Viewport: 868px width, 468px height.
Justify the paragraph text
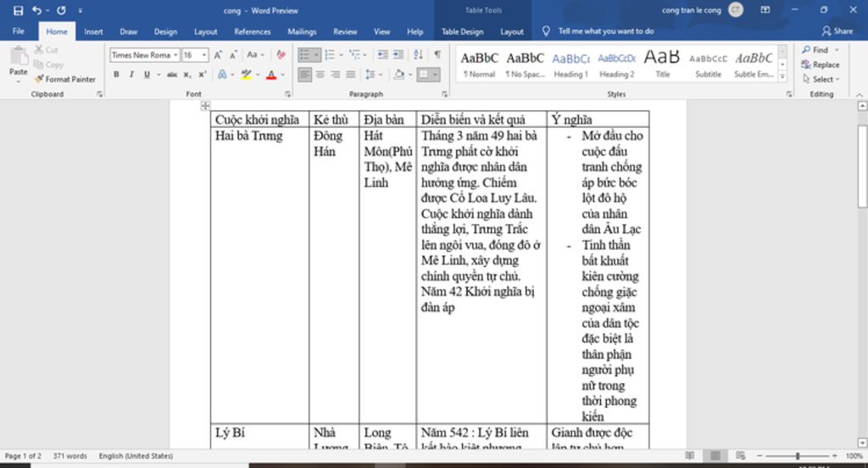pyautogui.click(x=350, y=75)
